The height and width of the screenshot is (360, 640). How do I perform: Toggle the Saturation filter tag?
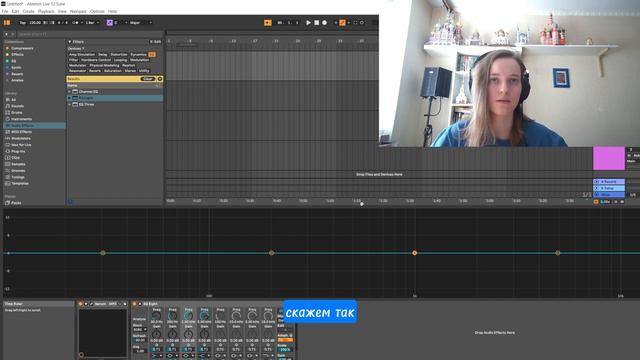(x=113, y=71)
